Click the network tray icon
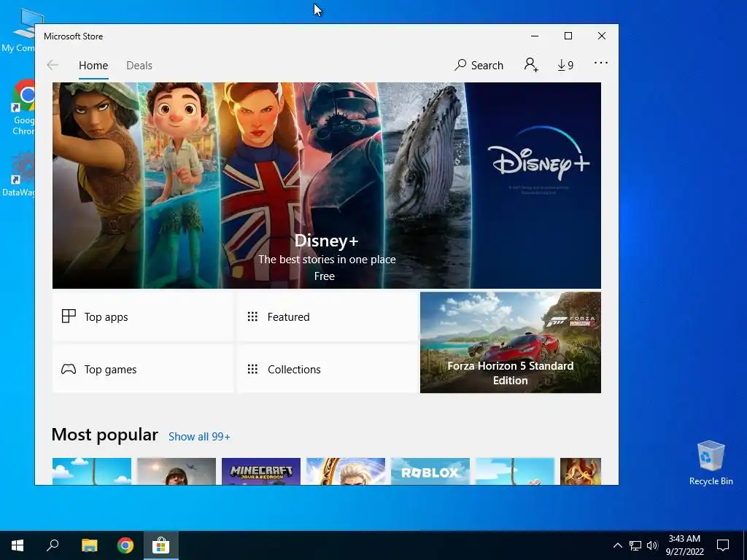Viewport: 747px width, 560px height. point(635,545)
